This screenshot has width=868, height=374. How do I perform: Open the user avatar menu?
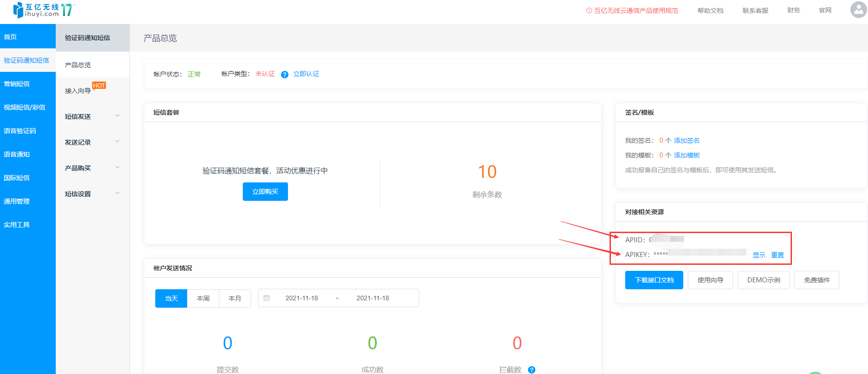(858, 10)
